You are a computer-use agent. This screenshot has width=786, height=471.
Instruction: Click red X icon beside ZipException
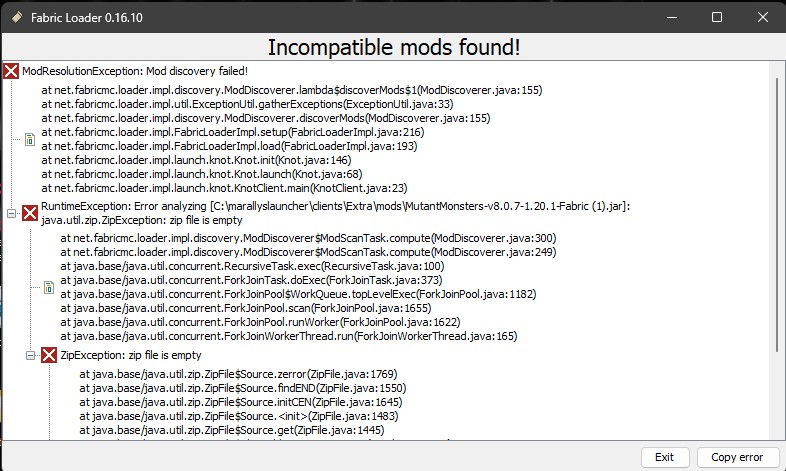49,355
